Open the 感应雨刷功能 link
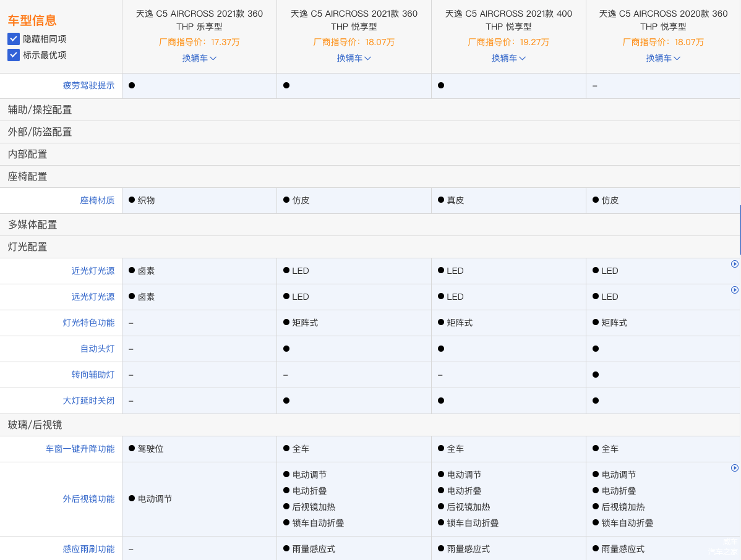The width and height of the screenshot is (741, 560). coord(89,549)
